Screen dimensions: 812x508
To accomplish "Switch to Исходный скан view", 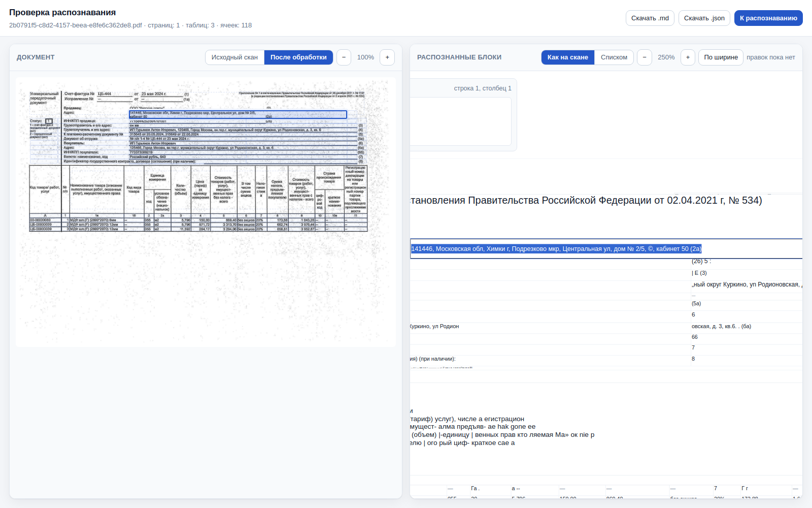I will coord(234,57).
